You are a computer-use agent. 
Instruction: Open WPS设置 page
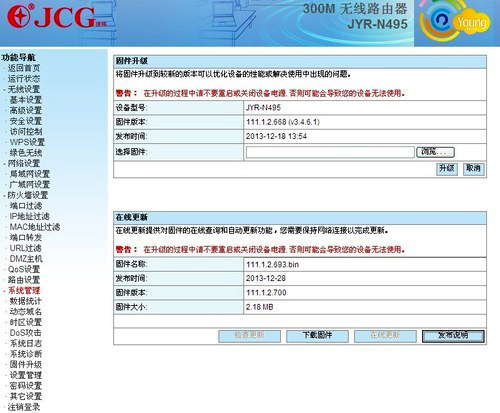point(27,142)
